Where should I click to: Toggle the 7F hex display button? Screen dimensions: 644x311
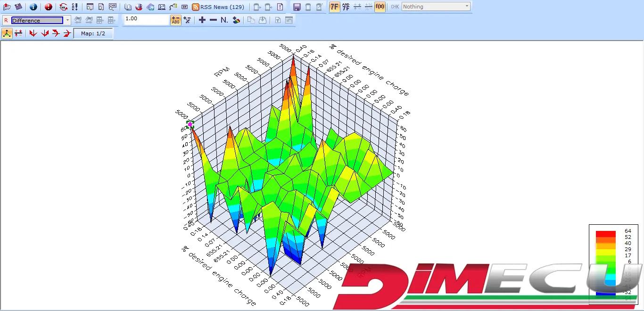(334, 7)
